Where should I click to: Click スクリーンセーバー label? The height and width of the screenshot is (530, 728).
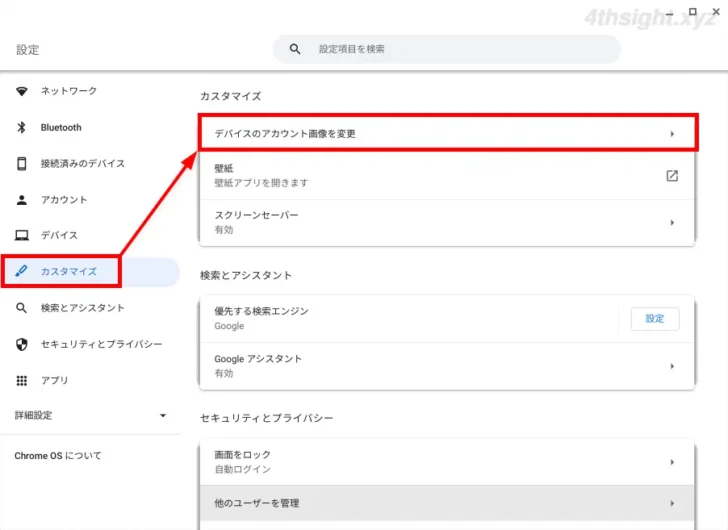[256, 215]
